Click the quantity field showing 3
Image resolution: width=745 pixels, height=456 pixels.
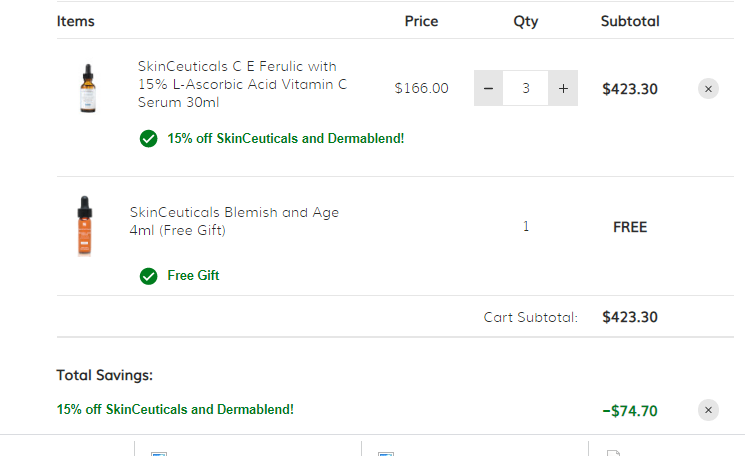(525, 88)
